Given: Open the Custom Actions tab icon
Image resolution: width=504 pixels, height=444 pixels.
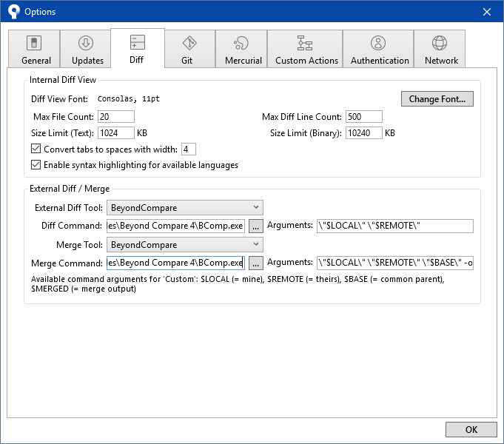Looking at the screenshot, I should click(x=305, y=43).
